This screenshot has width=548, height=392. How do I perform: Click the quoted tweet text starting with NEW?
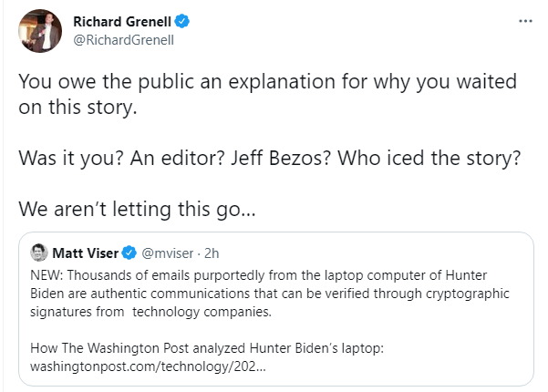coord(270,294)
